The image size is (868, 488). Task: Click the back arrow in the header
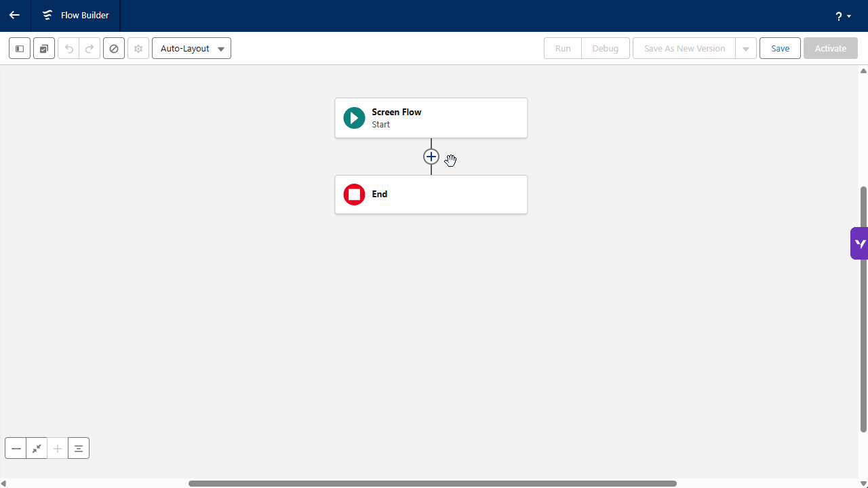tap(14, 15)
